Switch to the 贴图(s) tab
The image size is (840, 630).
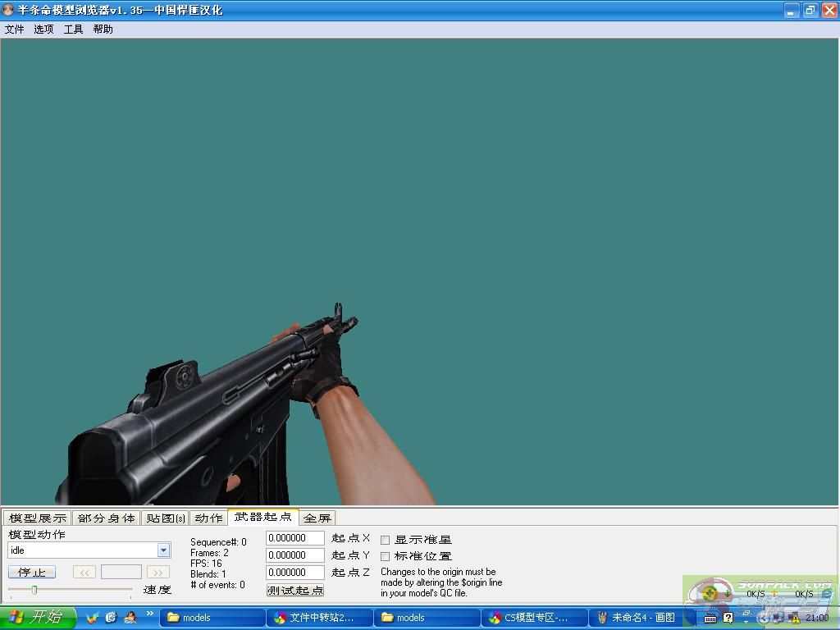(x=165, y=518)
